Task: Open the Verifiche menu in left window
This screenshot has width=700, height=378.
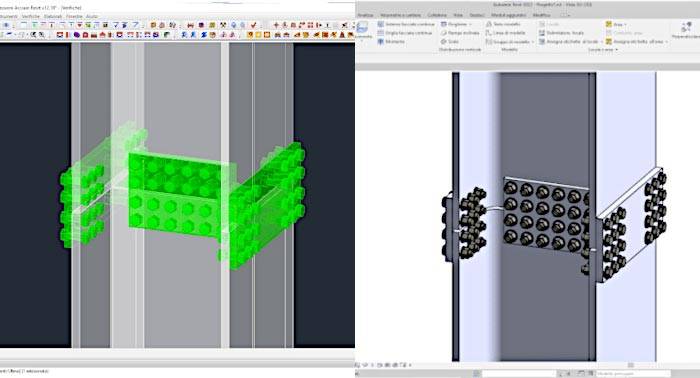Action: (31, 17)
